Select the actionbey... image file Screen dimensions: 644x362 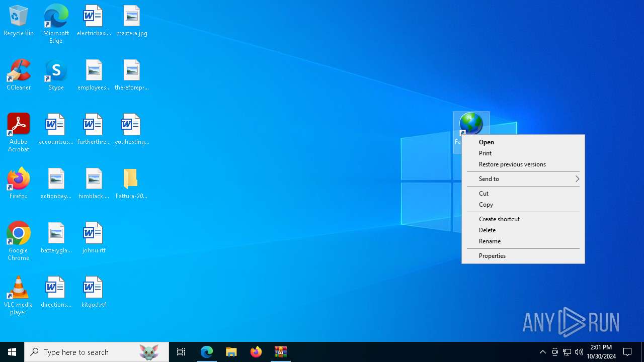[x=56, y=184]
